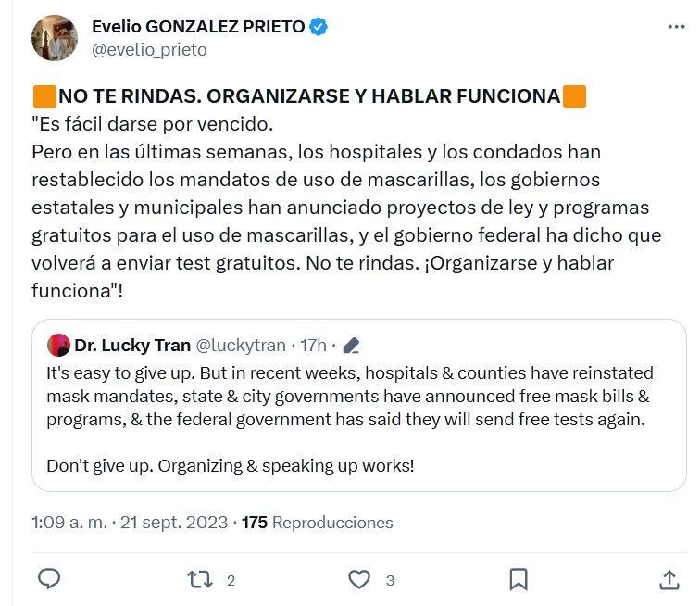View the 175 Reproducciones count
The height and width of the screenshot is (606, 700).
pos(318,523)
